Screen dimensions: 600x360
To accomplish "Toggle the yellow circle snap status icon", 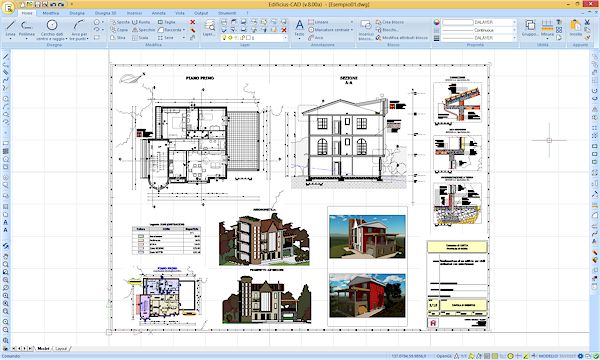I will (x=510, y=356).
